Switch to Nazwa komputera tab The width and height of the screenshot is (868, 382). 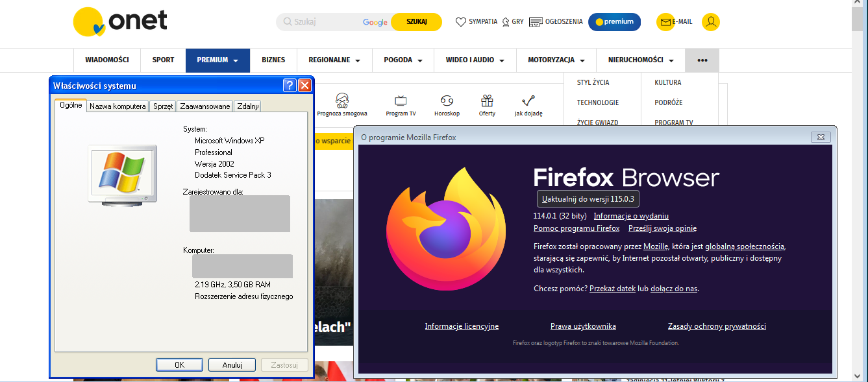[x=118, y=106]
